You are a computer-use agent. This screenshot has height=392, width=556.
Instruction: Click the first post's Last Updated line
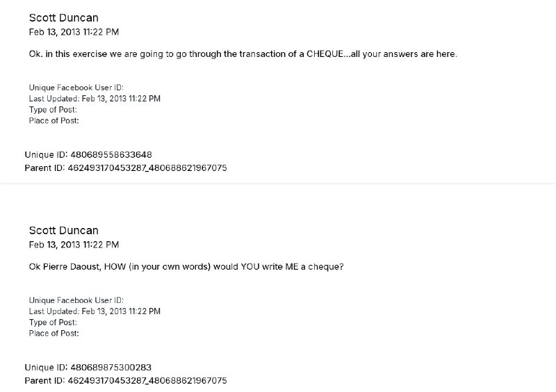tap(95, 99)
